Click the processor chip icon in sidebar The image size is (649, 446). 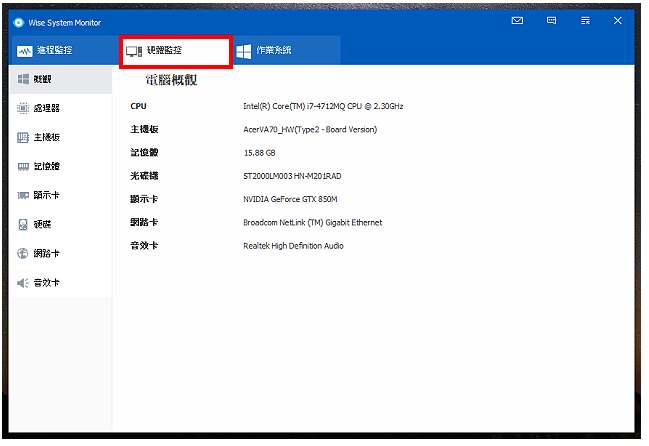[x=23, y=108]
